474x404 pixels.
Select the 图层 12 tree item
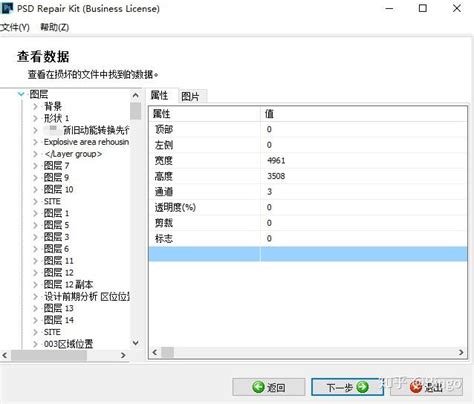[58, 273]
